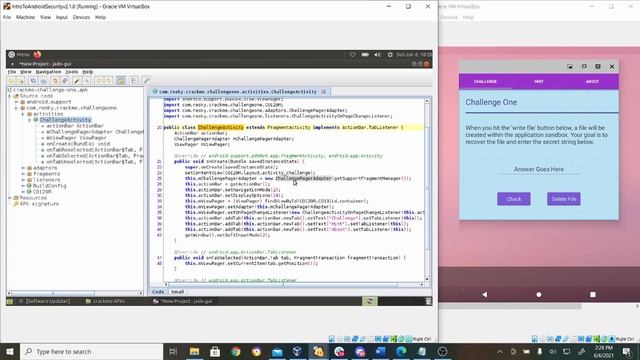Expand the adapters package node
Image resolution: width=640 pixels, height=360 pixels.
23,168
